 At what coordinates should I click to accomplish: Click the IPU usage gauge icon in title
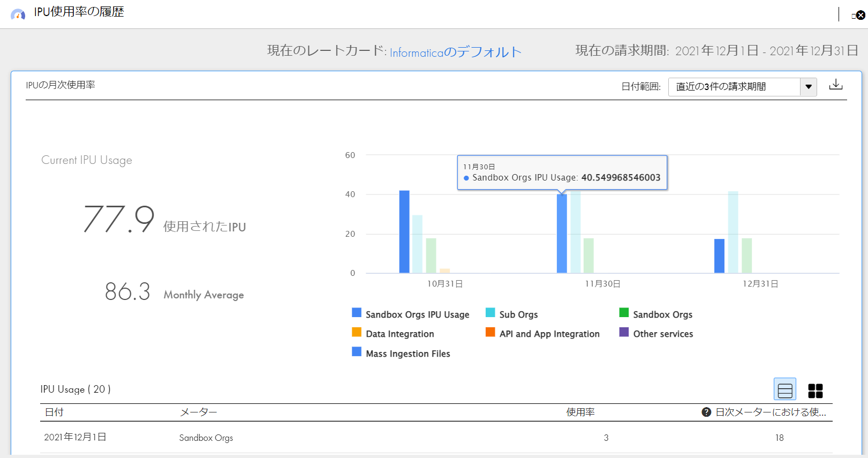click(x=18, y=14)
